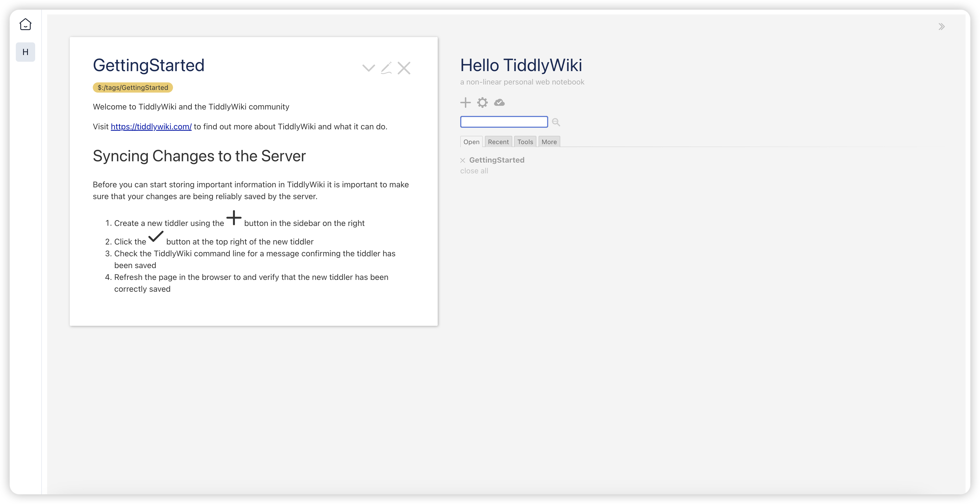
Task: Open advanced search magnifier icon
Action: [556, 122]
